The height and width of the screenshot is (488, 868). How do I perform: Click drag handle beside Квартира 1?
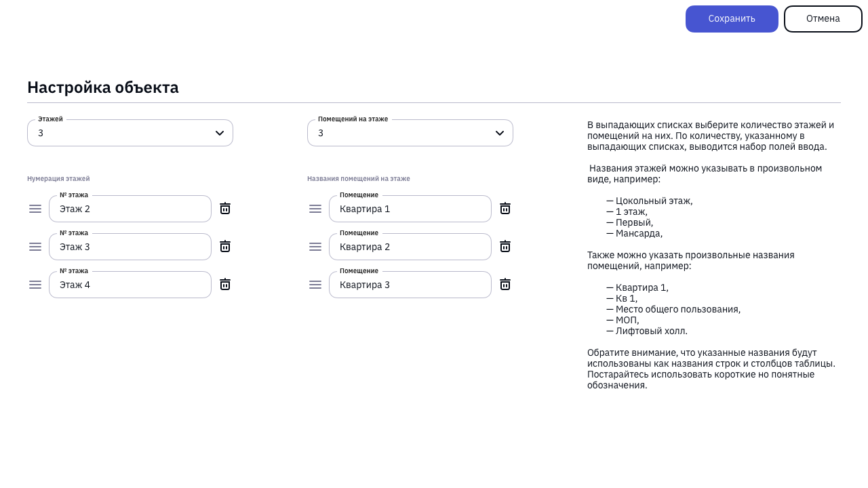[315, 209]
